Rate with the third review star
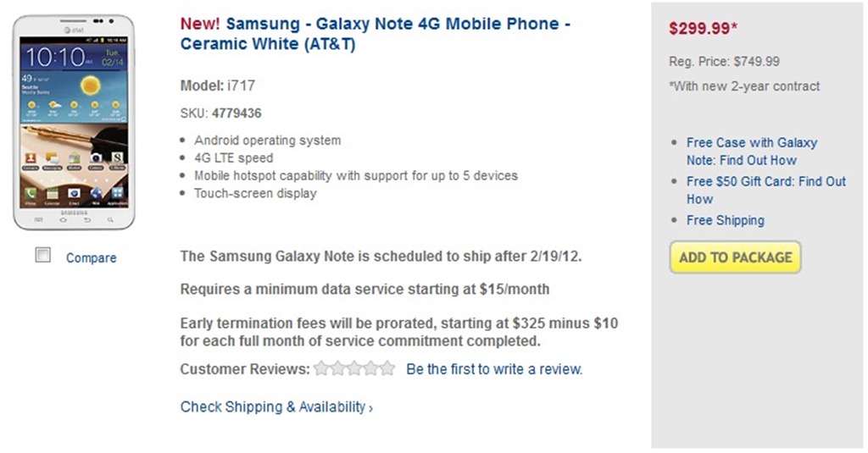This screenshot has height=453, width=868. 354,368
